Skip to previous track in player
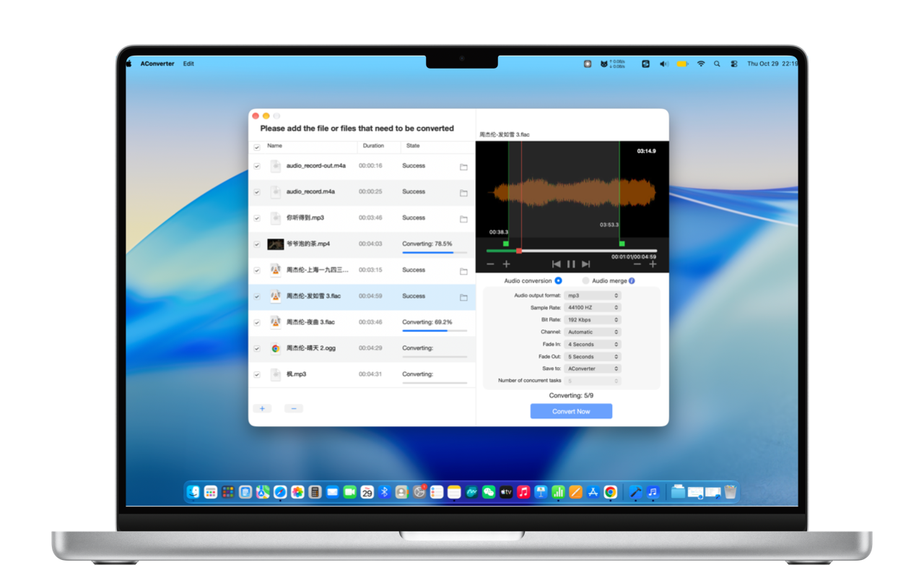This screenshot has width=924, height=578. 556,264
